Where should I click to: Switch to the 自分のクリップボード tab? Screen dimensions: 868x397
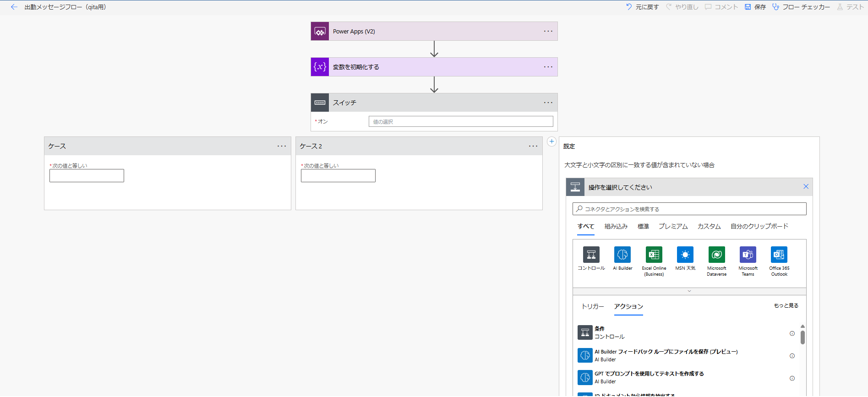[x=759, y=226]
